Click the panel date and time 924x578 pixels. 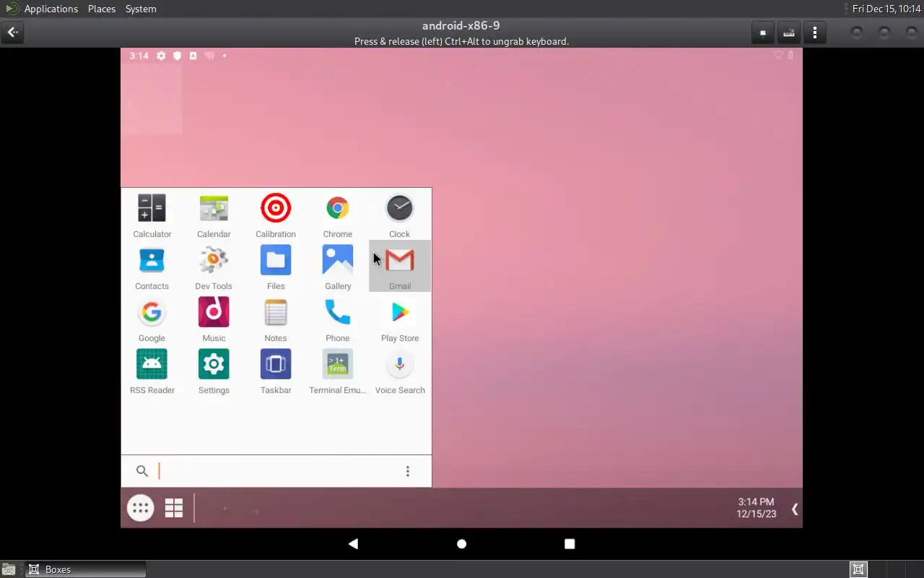tap(886, 9)
